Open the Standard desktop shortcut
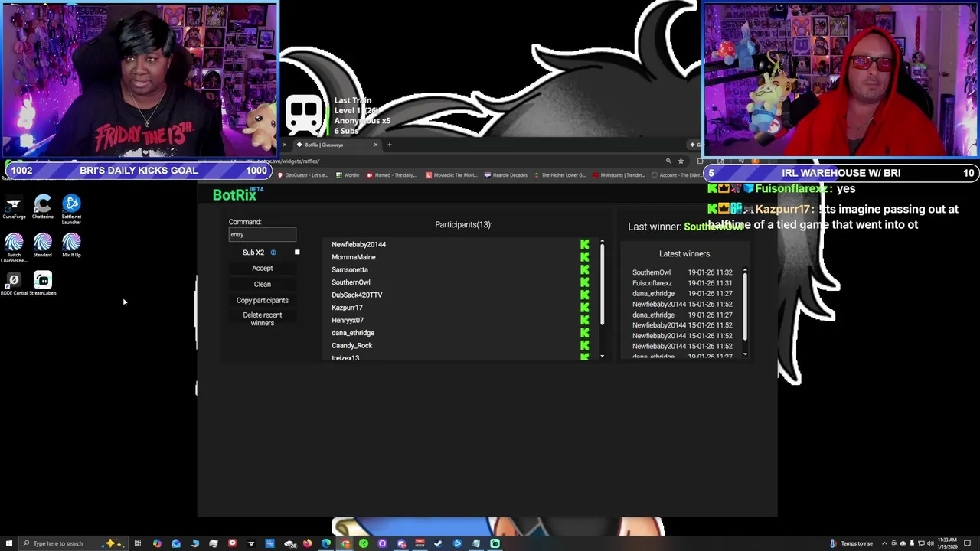The height and width of the screenshot is (551, 980). (x=43, y=246)
